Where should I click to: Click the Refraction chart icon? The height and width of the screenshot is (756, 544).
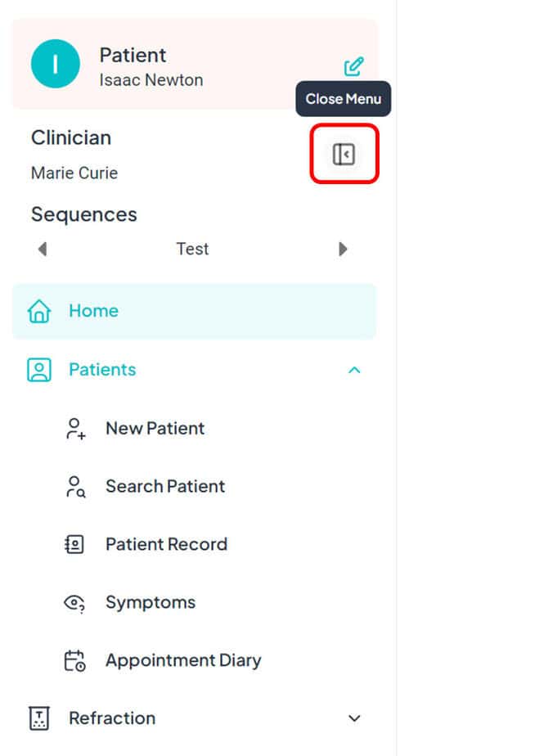(38, 718)
